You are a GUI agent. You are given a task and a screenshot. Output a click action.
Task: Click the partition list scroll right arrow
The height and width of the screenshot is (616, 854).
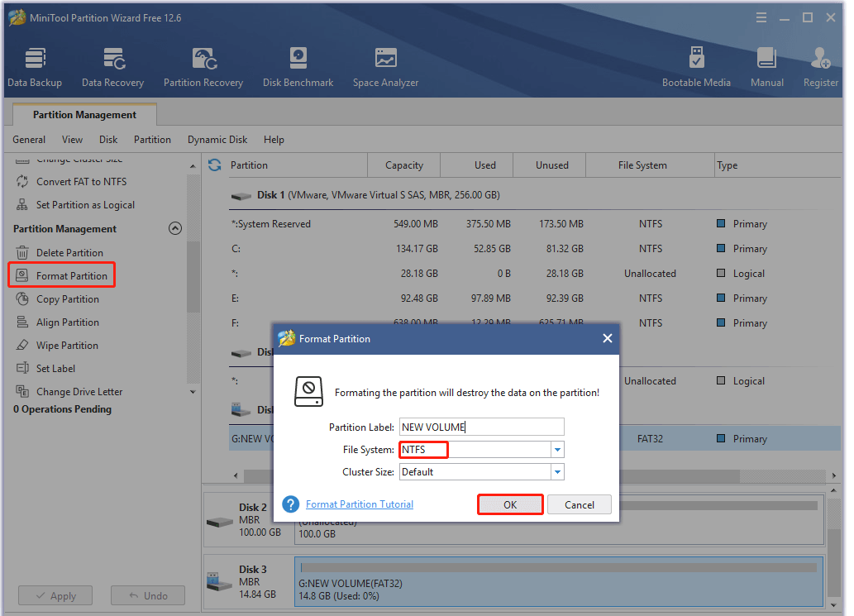coord(834,475)
